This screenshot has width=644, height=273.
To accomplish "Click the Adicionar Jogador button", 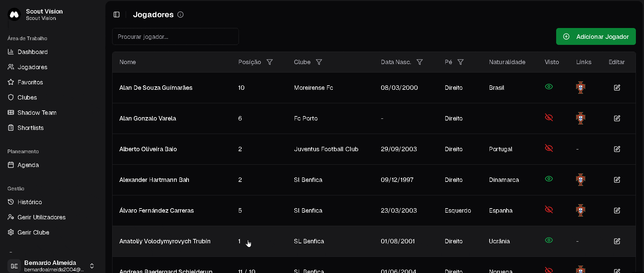I will coord(596,36).
